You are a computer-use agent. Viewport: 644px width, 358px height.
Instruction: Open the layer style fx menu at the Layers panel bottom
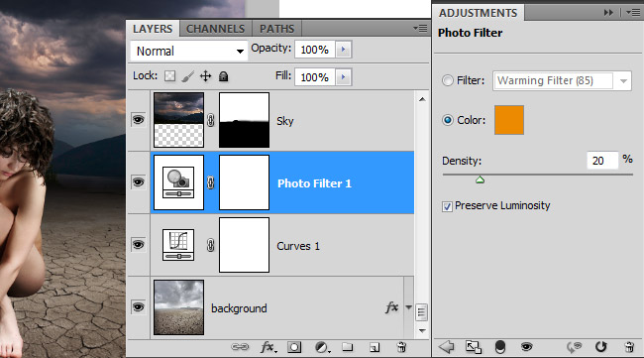click(x=268, y=347)
